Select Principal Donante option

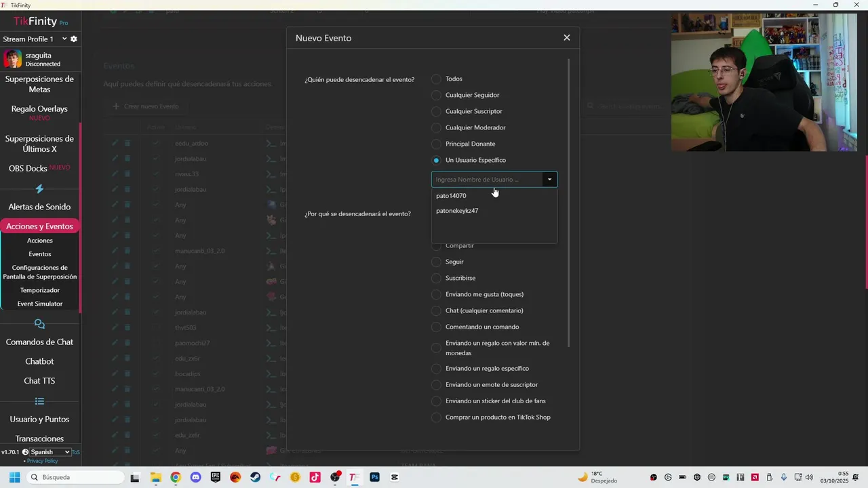click(x=436, y=144)
